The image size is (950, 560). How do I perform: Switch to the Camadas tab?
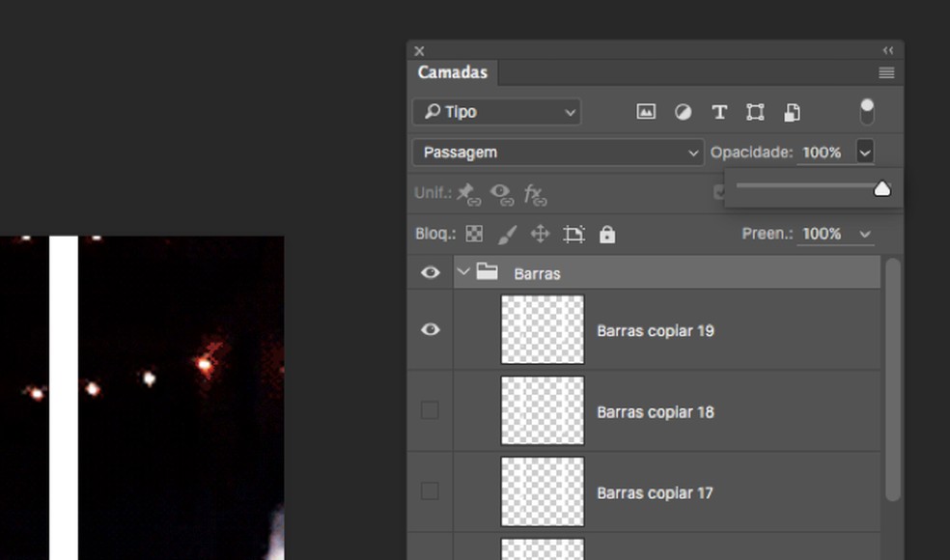click(452, 72)
